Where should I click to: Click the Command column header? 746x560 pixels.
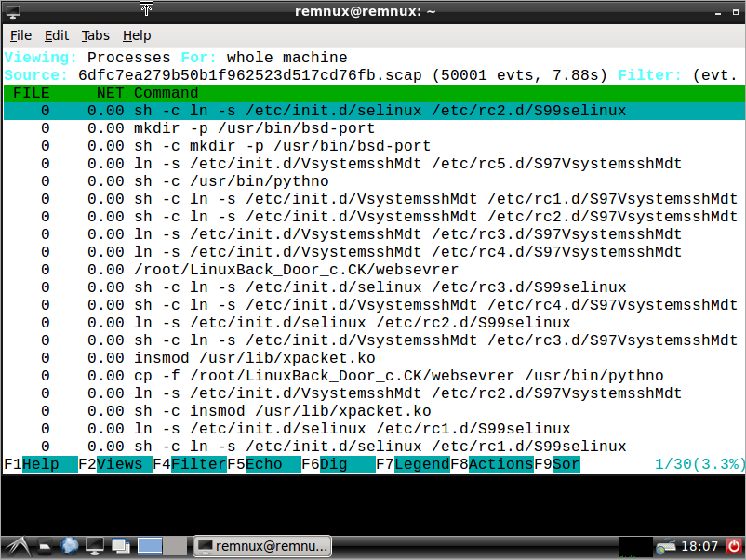coord(167,93)
